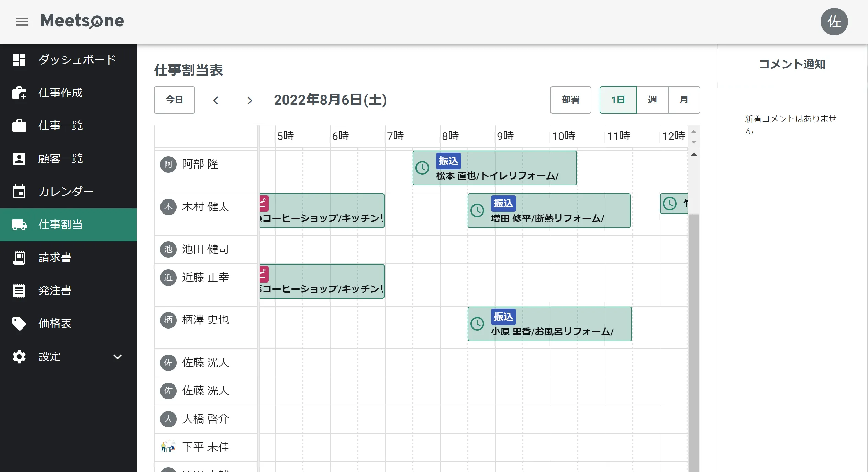Screen dimensions: 868x472
Task: Click the カレンダー calendar icon
Action: point(19,192)
